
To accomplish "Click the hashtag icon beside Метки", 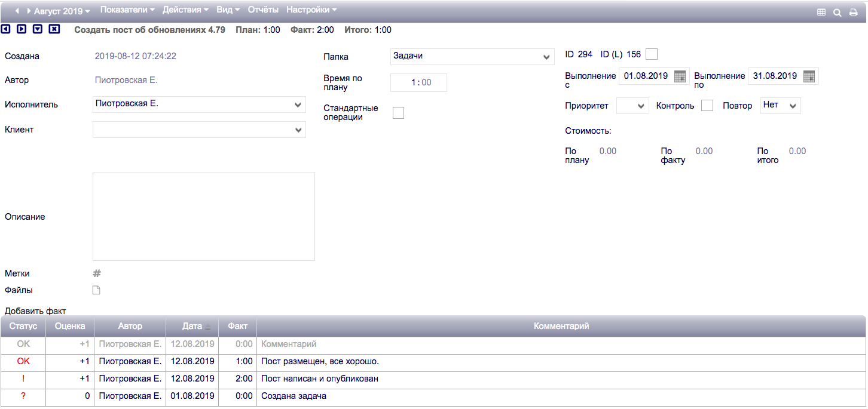I will (97, 273).
